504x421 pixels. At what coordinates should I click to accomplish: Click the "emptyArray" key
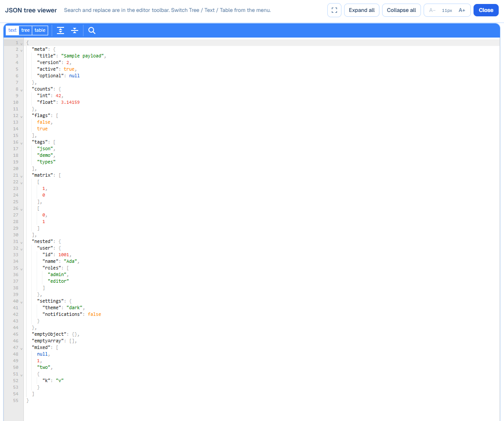(48, 341)
